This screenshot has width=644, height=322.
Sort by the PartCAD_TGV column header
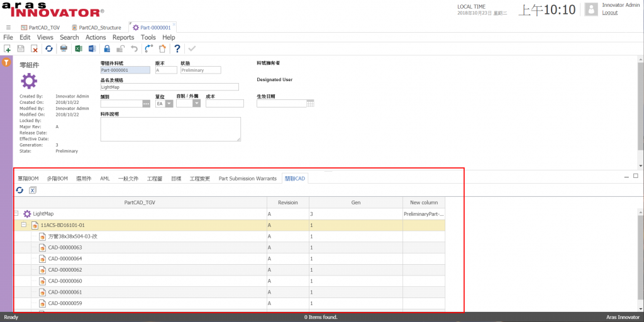click(x=140, y=203)
